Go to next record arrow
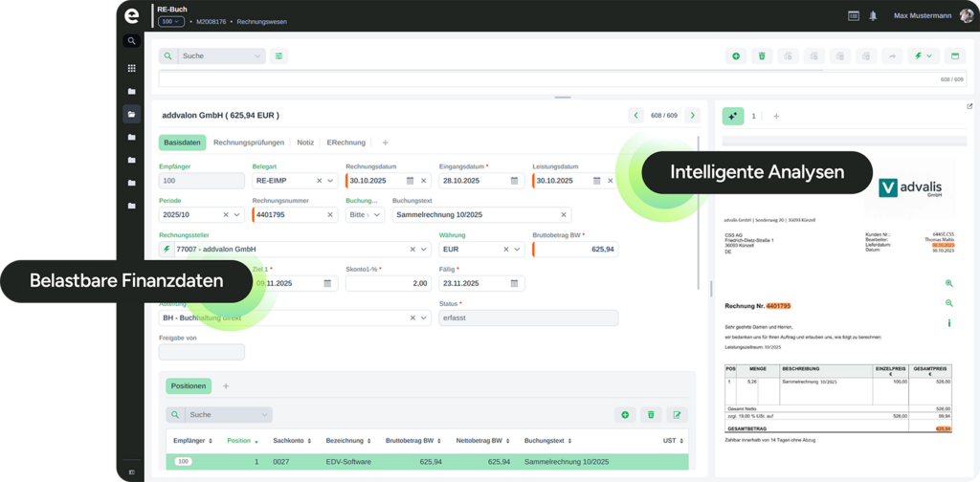The image size is (980, 482). tap(692, 116)
